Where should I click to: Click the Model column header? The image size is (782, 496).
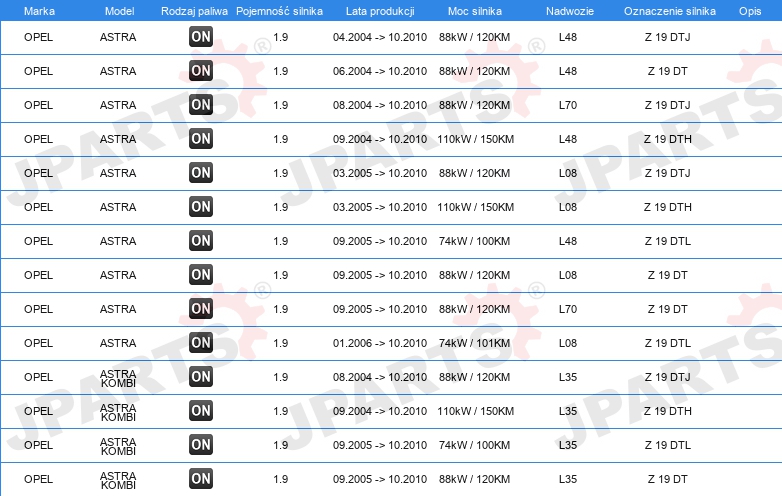119,11
